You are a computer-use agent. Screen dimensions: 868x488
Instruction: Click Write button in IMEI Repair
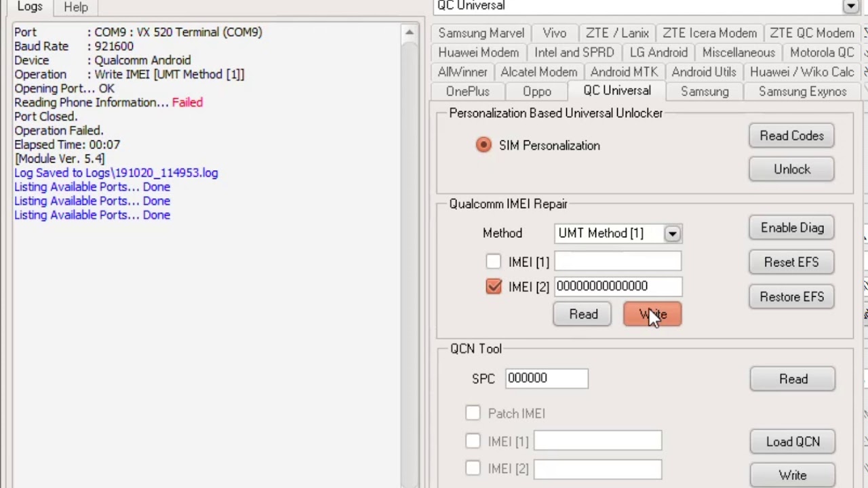pyautogui.click(x=652, y=314)
